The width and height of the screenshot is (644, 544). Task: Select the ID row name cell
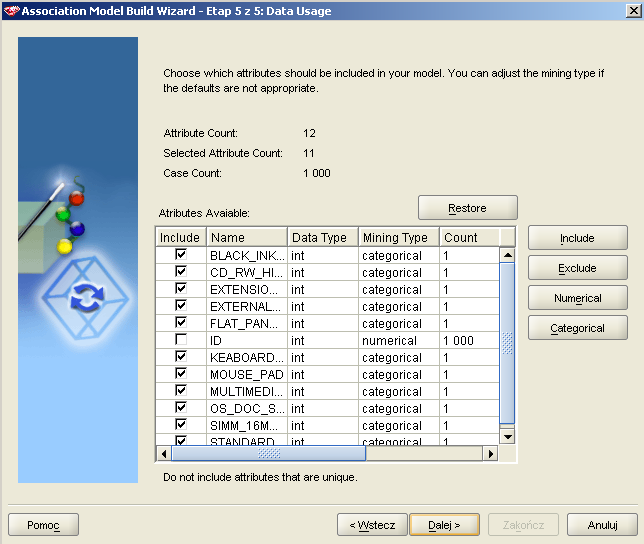247,340
